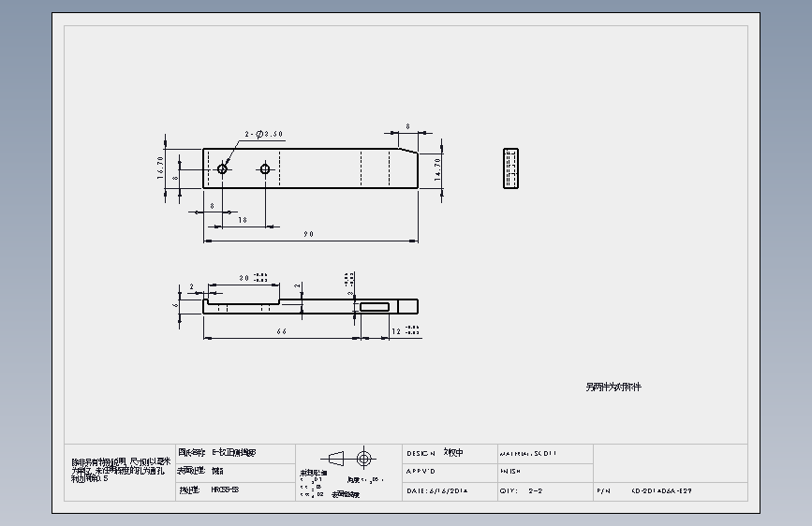Select the small end view on the right
The image size is (812, 526).
510,168
